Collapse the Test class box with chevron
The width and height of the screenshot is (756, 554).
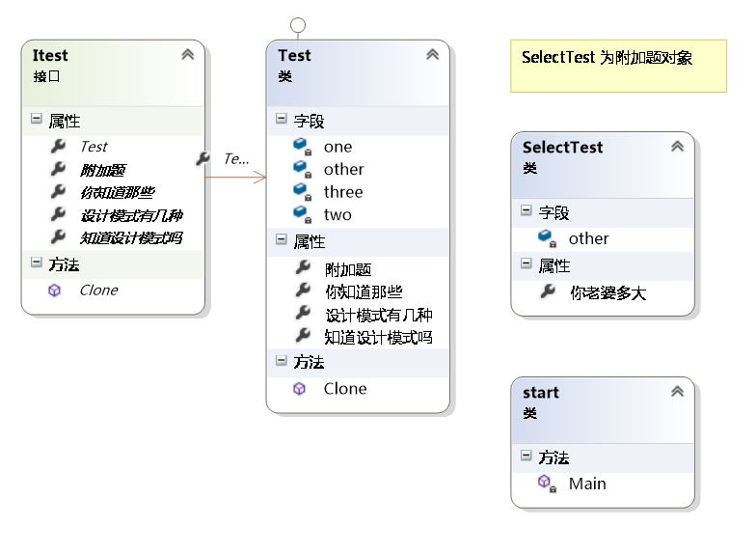tap(432, 54)
